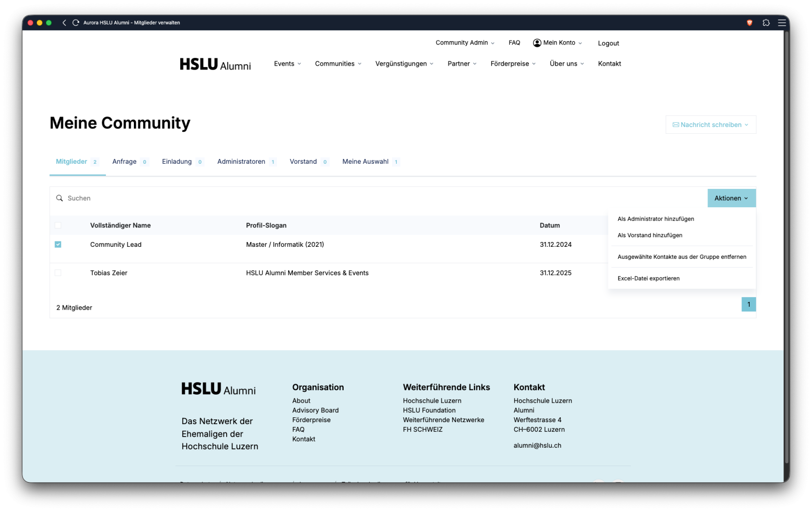Click the Förderpreise footer link
The image size is (812, 512).
pos(311,420)
